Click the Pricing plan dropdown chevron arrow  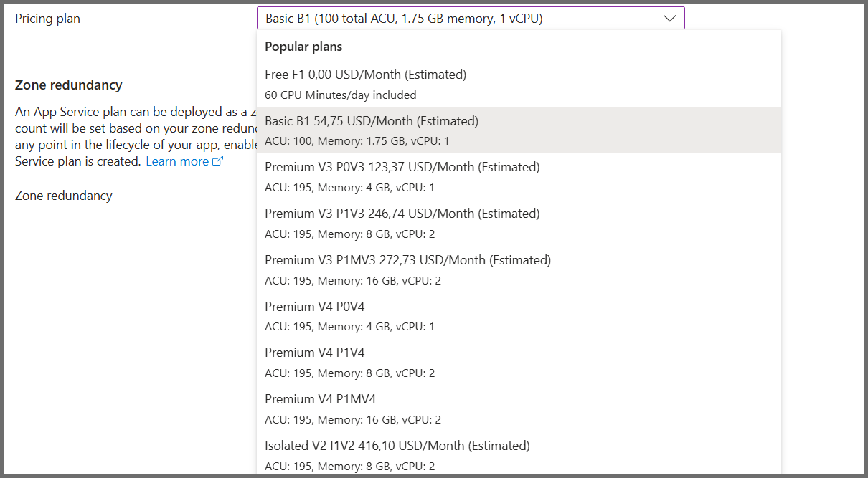[x=670, y=19]
